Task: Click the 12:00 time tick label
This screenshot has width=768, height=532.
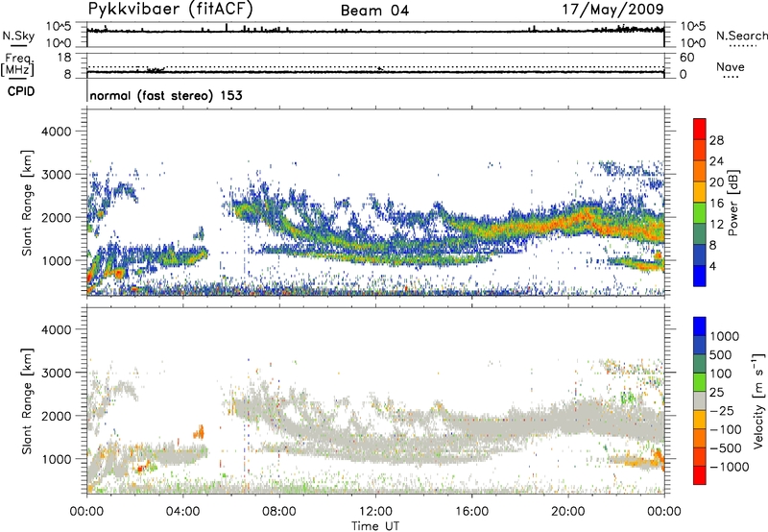Action: pyautogui.click(x=375, y=512)
